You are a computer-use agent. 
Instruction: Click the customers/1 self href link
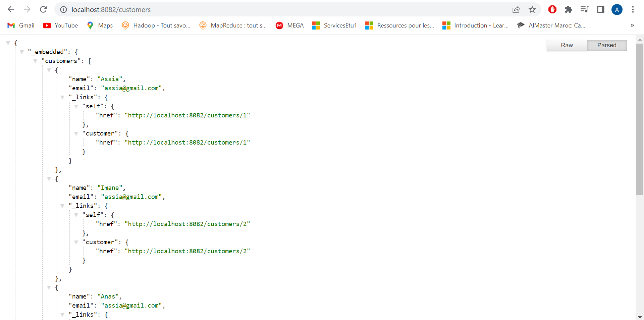click(187, 115)
